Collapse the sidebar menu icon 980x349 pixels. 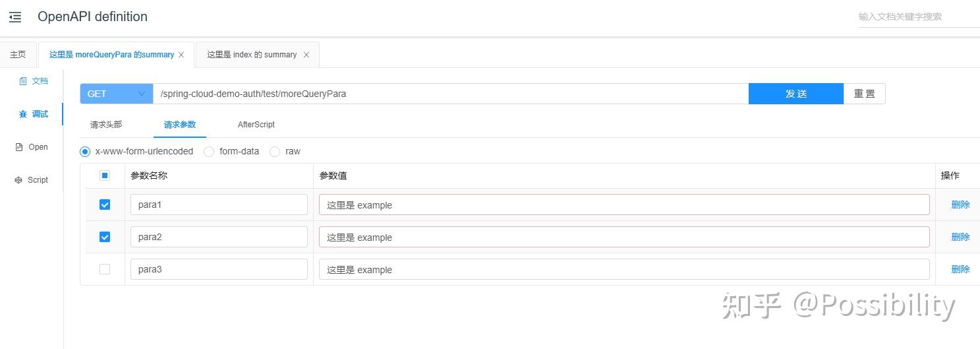pos(15,18)
